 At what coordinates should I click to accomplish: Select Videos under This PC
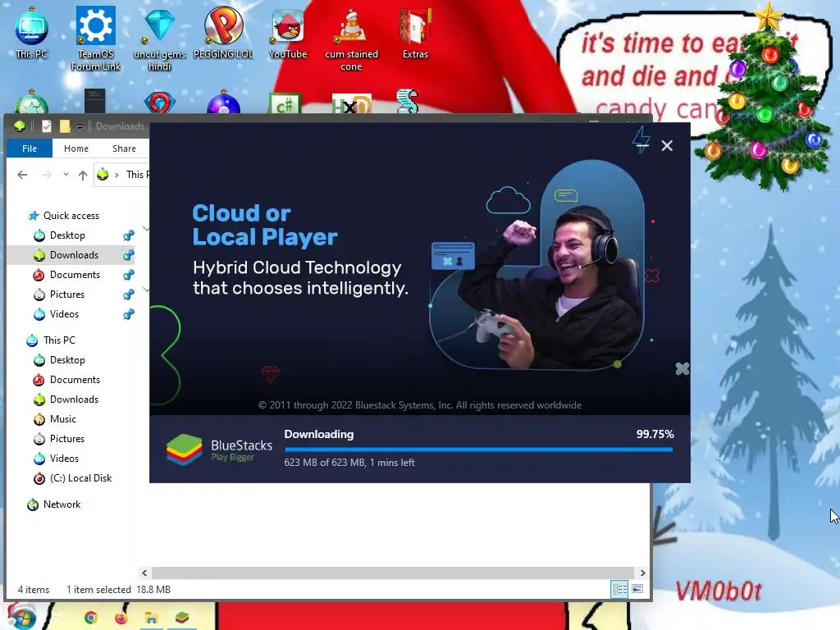pos(64,459)
